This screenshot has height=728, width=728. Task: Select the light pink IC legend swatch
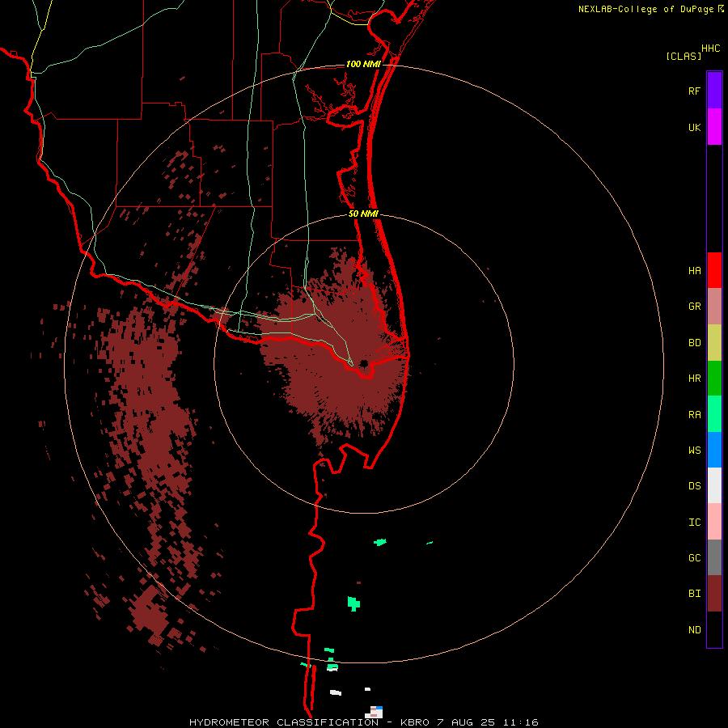pyautogui.click(x=714, y=522)
